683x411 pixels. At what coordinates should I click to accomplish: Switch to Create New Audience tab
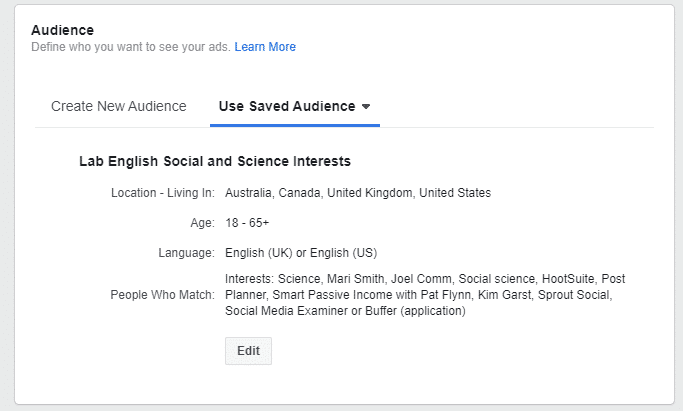(118, 106)
